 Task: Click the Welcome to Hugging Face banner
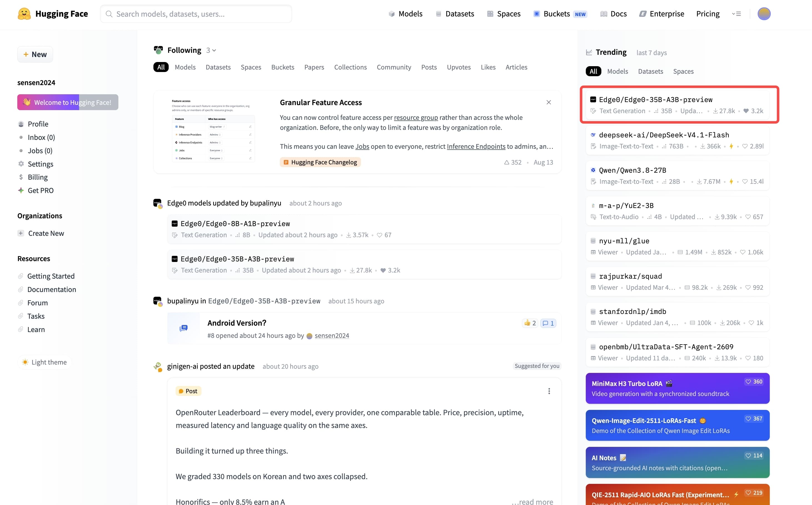[x=68, y=102]
